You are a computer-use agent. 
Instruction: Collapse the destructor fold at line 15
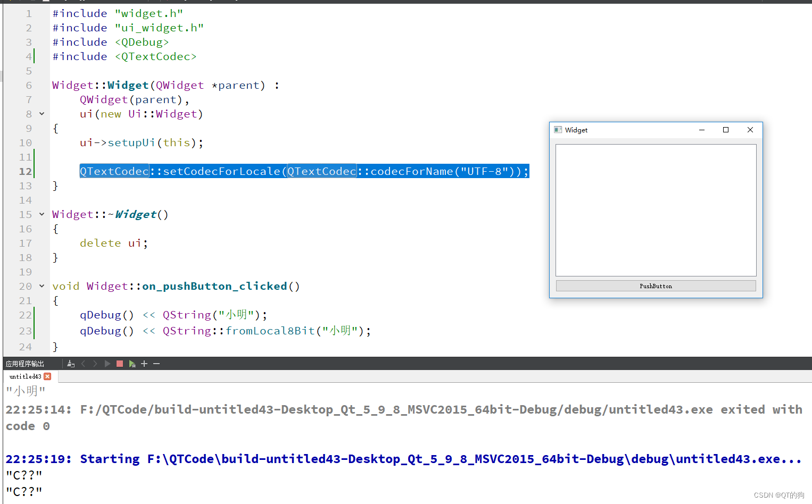click(x=42, y=214)
